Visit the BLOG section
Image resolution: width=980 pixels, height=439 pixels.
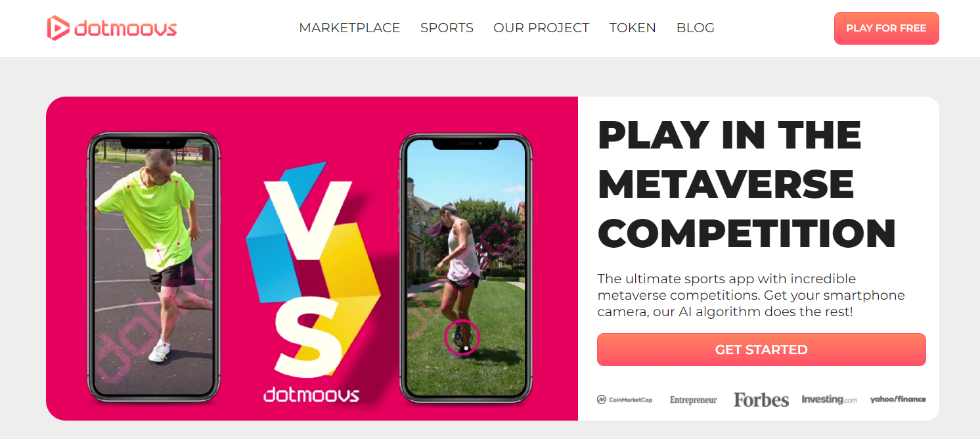(695, 28)
